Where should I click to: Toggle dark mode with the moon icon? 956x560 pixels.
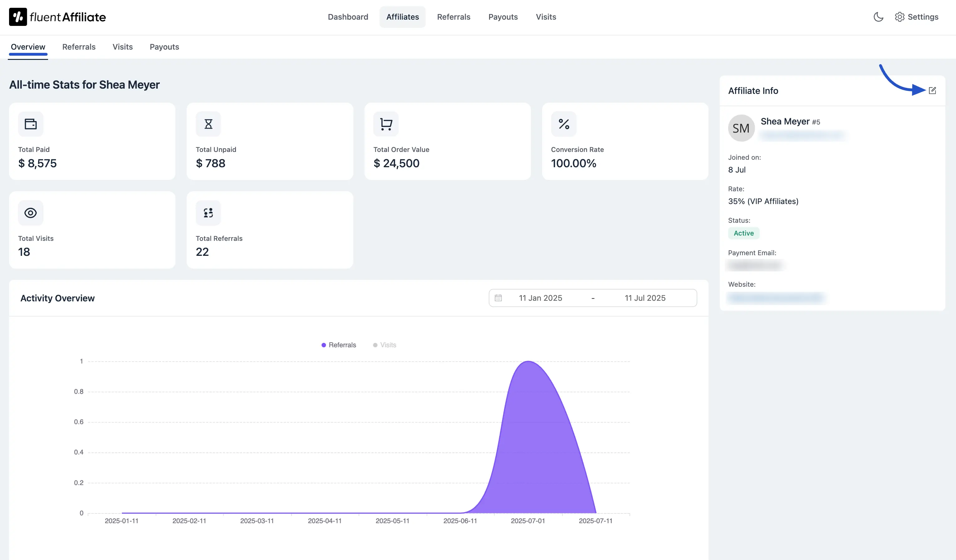879,17
